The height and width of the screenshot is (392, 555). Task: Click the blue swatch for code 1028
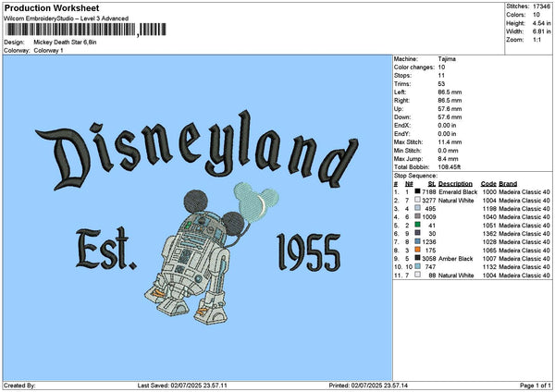pos(418,241)
